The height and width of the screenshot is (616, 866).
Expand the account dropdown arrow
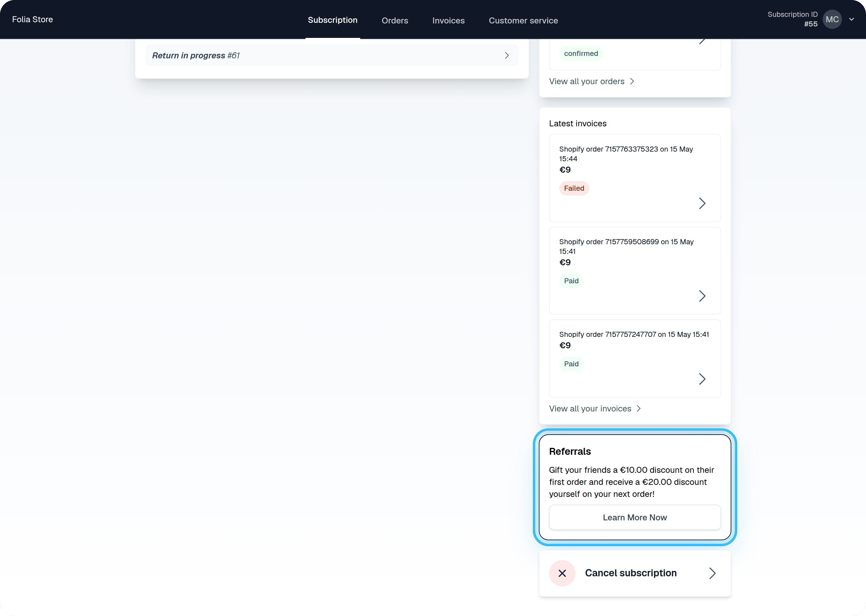[852, 19]
